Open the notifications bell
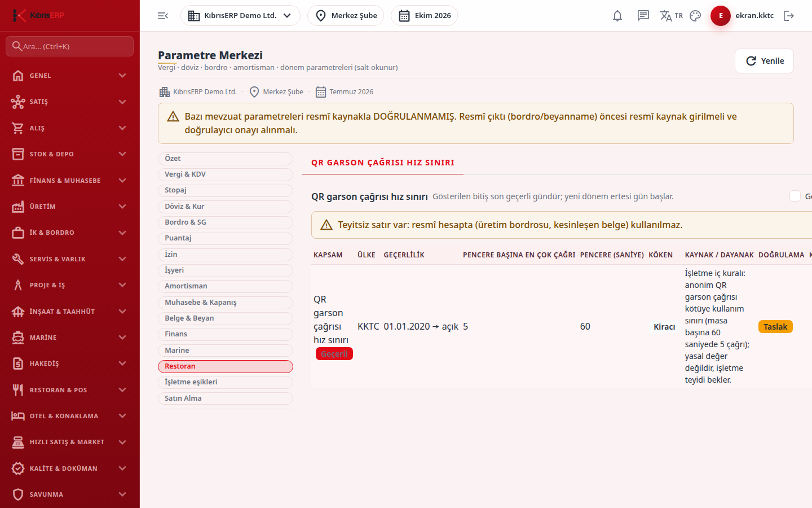The width and height of the screenshot is (812, 508). pos(617,16)
